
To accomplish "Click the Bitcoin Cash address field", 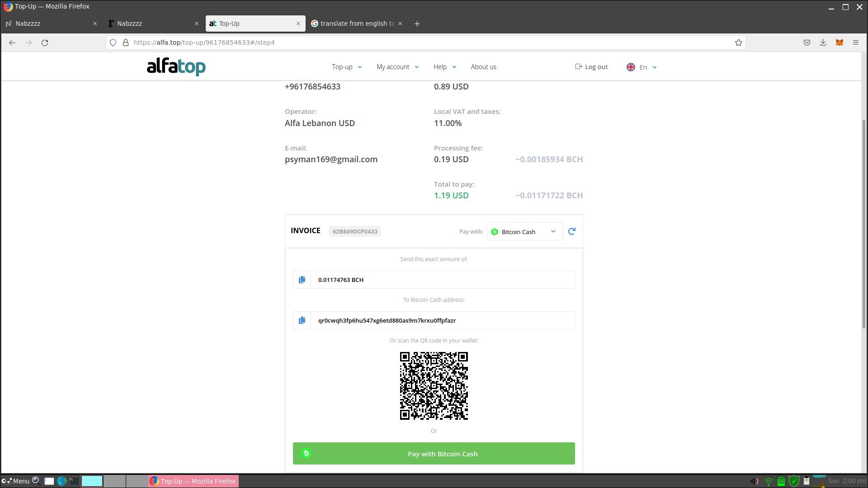I will click(x=443, y=320).
